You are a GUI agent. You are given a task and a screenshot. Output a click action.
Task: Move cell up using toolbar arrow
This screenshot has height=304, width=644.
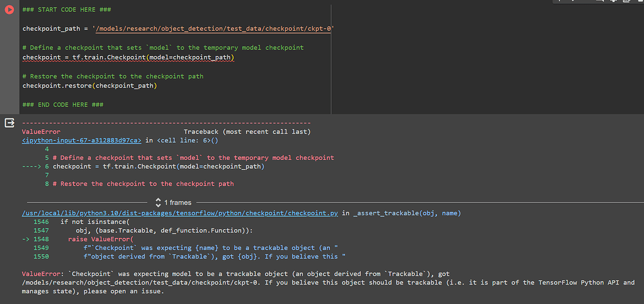(x=560, y=1)
